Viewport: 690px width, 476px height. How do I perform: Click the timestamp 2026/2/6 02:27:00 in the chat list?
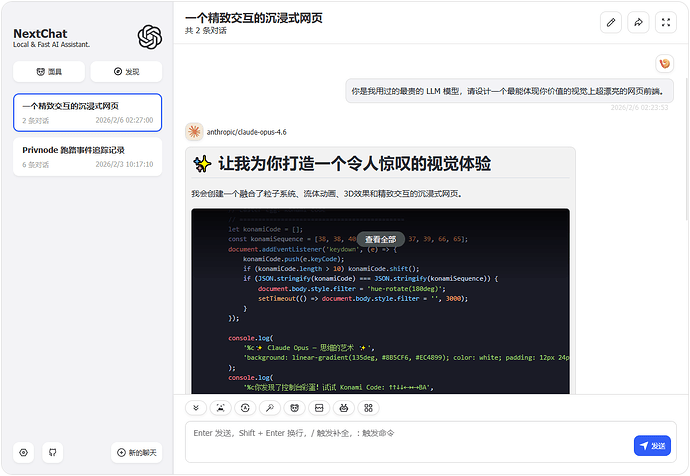tap(125, 121)
